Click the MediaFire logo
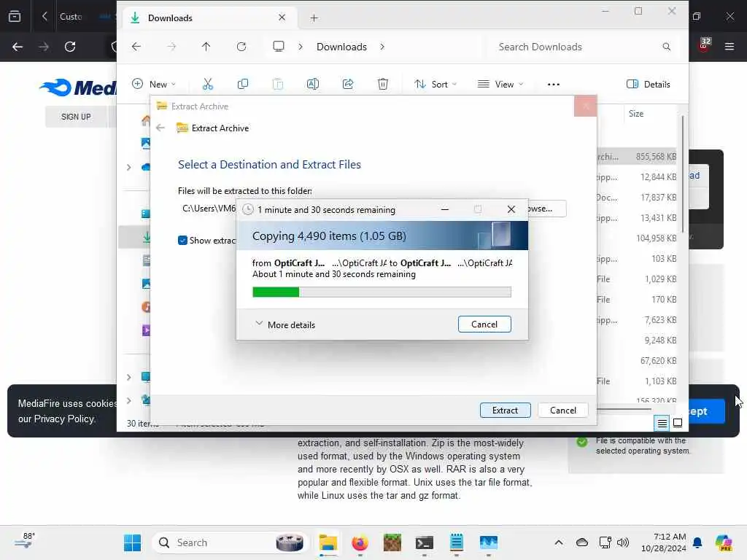This screenshot has height=560, width=747. pos(79,87)
